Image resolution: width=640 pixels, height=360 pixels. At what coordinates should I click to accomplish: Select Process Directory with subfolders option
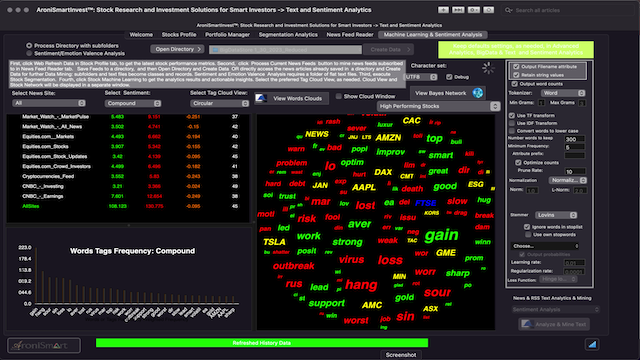[29, 46]
